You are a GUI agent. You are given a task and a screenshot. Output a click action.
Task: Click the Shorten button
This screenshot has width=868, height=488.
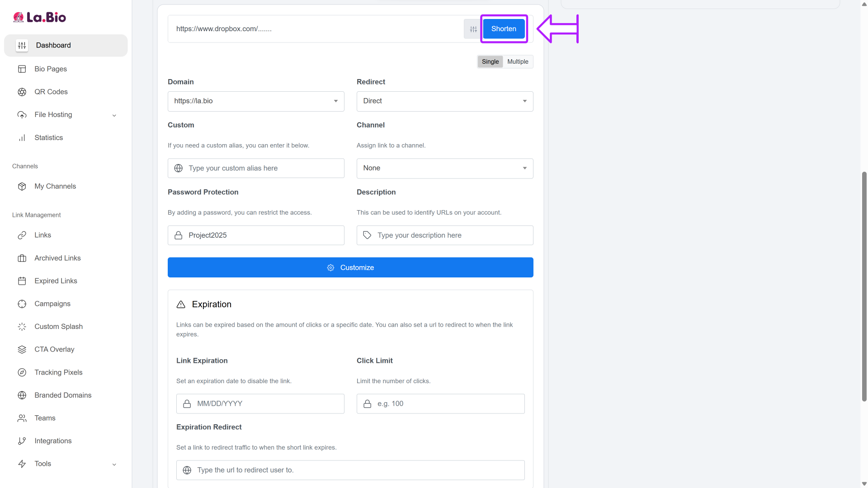click(504, 29)
